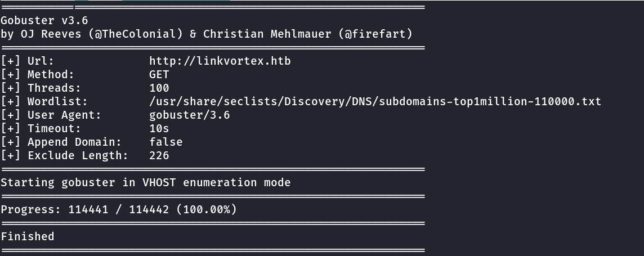Click the Threads value 100
644x256 pixels.
[159, 88]
